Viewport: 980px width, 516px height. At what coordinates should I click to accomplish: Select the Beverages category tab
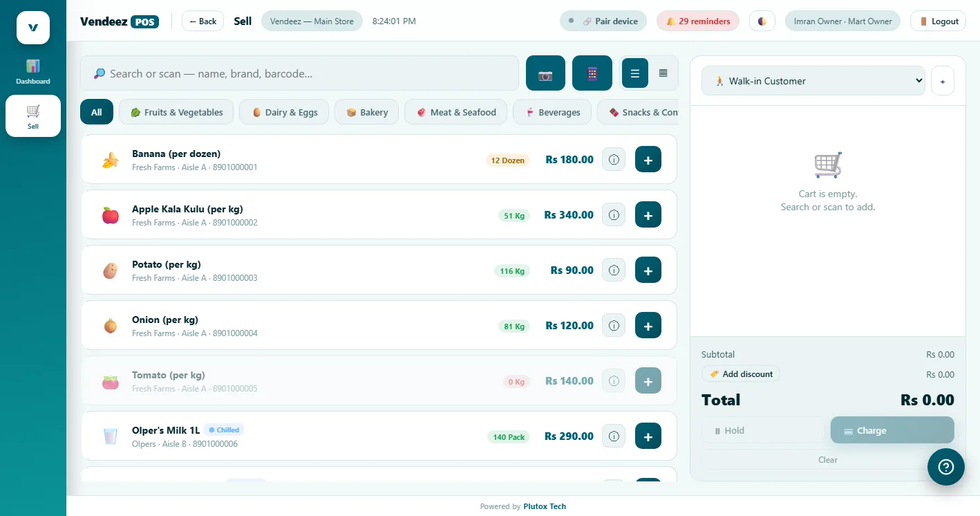tap(552, 112)
